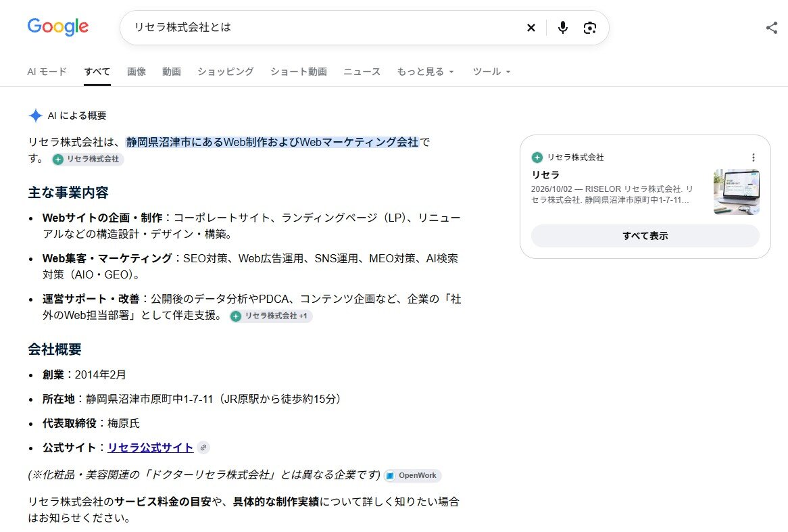Start voice search with microphone icon
Screen dimensions: 788x532
click(563, 28)
